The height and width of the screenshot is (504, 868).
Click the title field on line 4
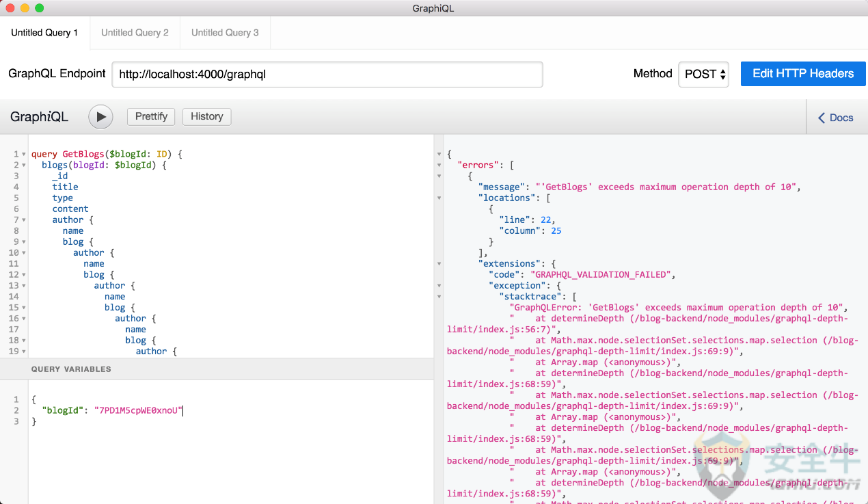(x=65, y=187)
